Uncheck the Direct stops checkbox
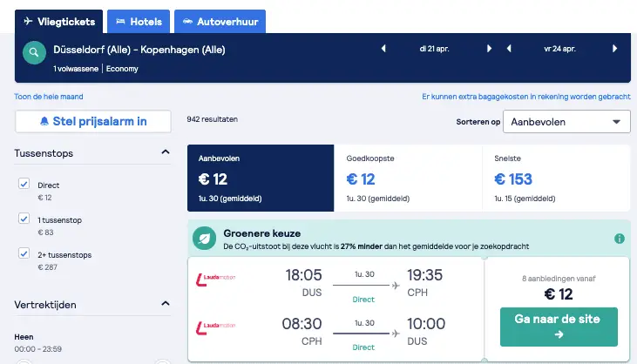Viewport: 637px width, 364px height. point(24,184)
